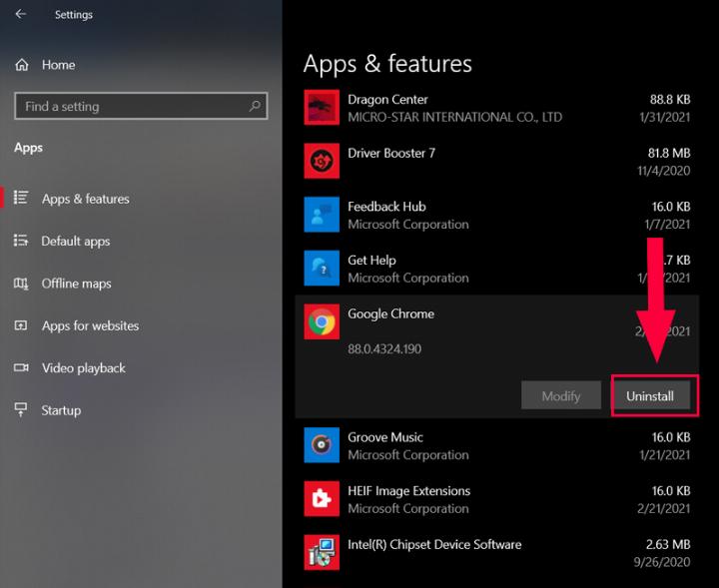
Task: Click the Driver Booster 7 icon
Action: tap(321, 162)
